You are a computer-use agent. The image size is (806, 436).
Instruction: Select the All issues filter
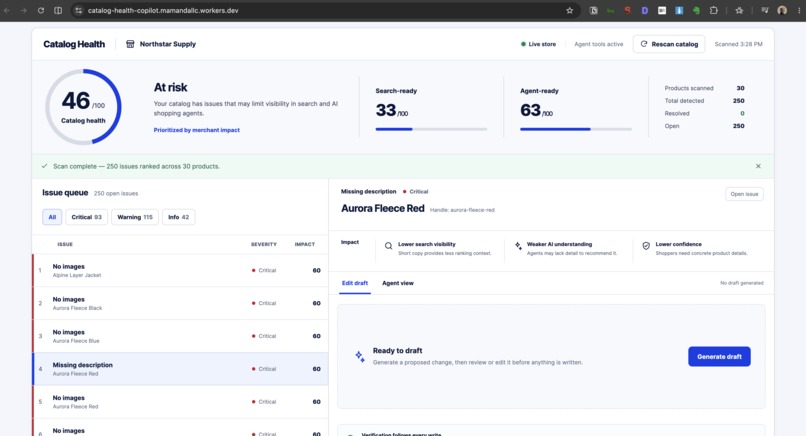coord(52,217)
